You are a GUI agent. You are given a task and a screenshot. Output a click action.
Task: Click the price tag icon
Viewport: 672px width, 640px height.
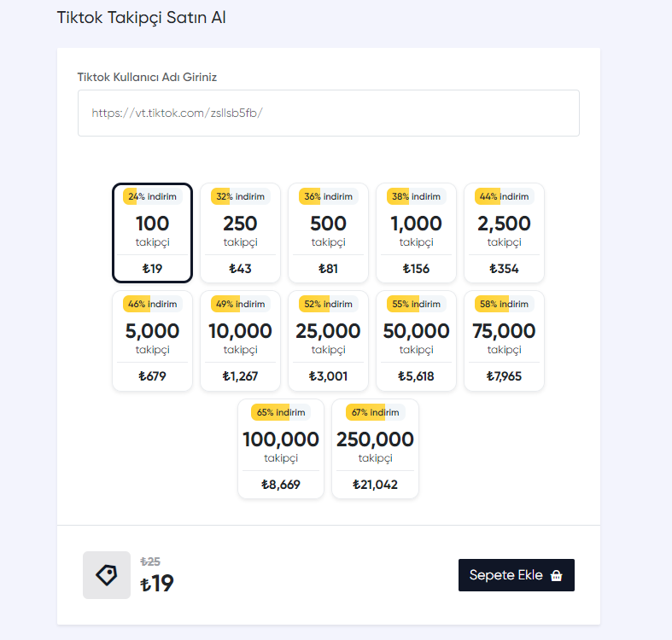point(107,575)
